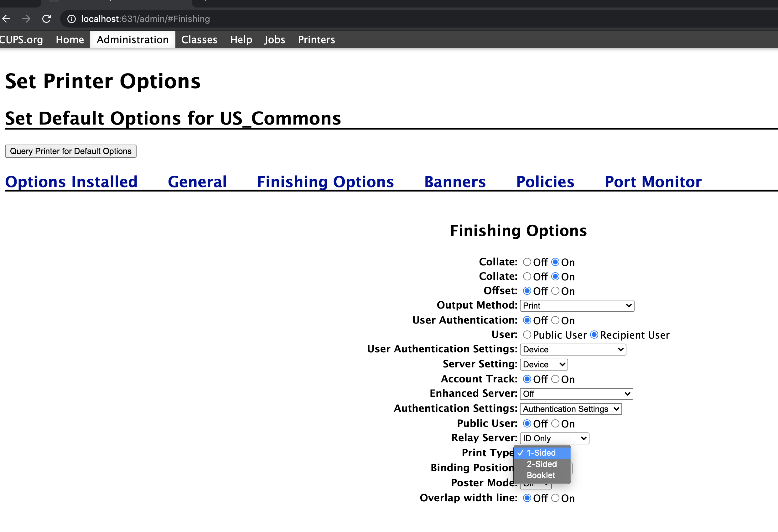Image resolution: width=778 pixels, height=532 pixels.
Task: Open the Output Method dropdown
Action: [x=577, y=305]
